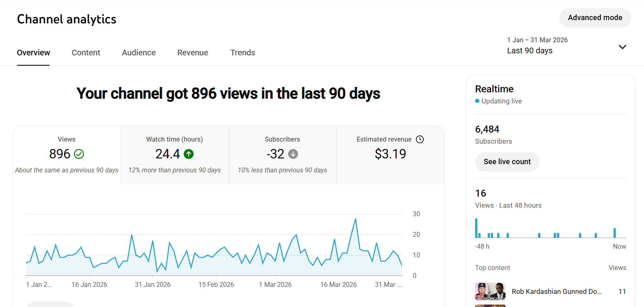Open the Last 90 days period selector
Viewport: 644px width, 307px height.
pos(529,50)
